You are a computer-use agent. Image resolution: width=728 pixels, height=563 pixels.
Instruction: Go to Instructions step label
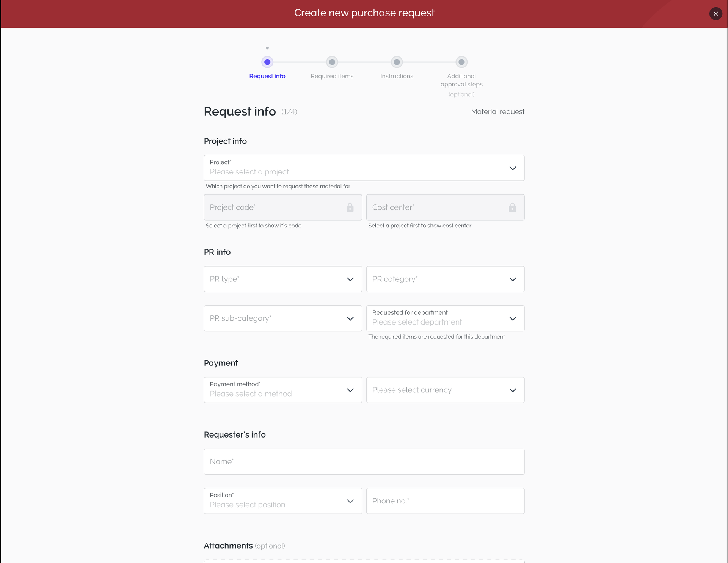click(x=397, y=76)
